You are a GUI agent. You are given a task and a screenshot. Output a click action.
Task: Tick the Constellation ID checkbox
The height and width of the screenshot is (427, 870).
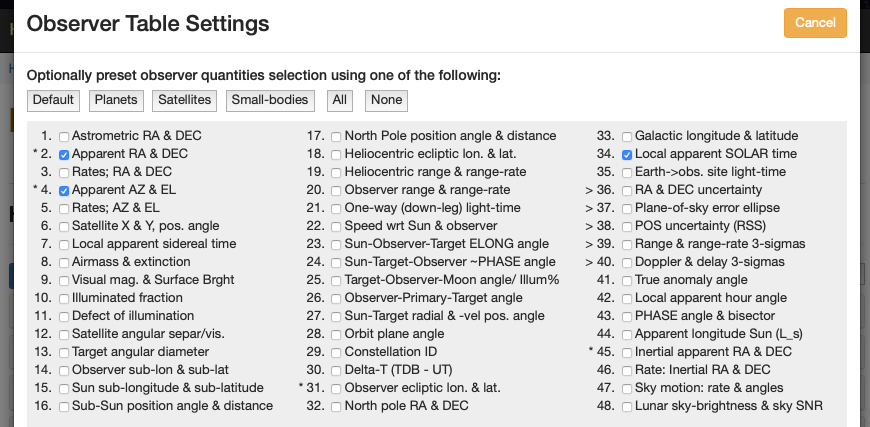point(336,353)
